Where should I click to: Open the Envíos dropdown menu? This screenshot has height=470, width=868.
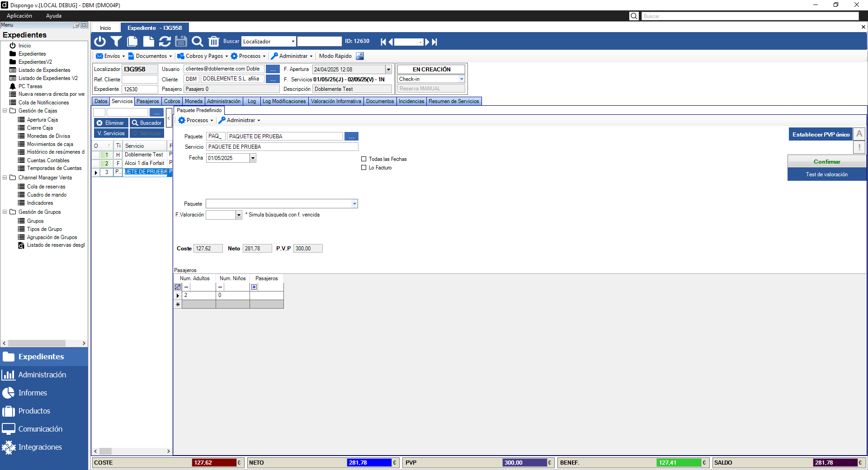(110, 56)
